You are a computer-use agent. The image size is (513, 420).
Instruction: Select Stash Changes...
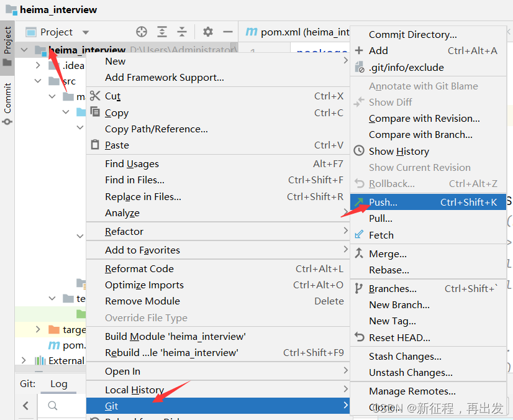[429, 356]
